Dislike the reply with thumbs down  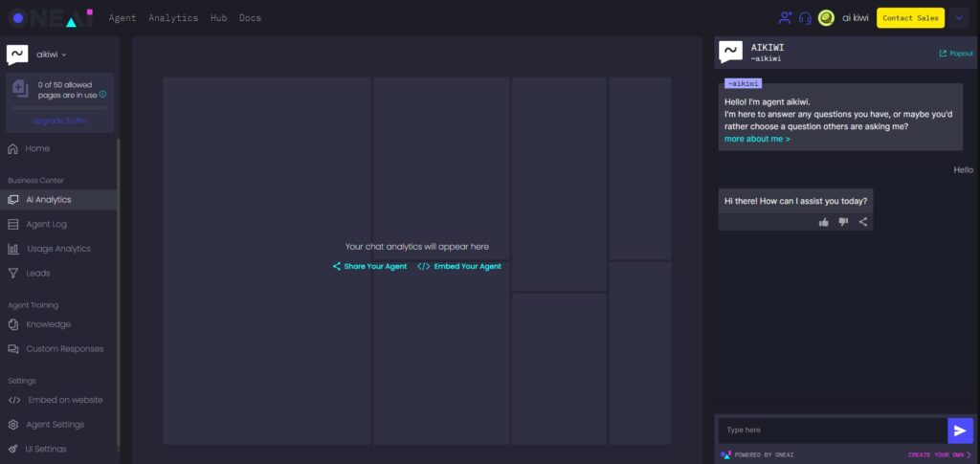(x=844, y=222)
